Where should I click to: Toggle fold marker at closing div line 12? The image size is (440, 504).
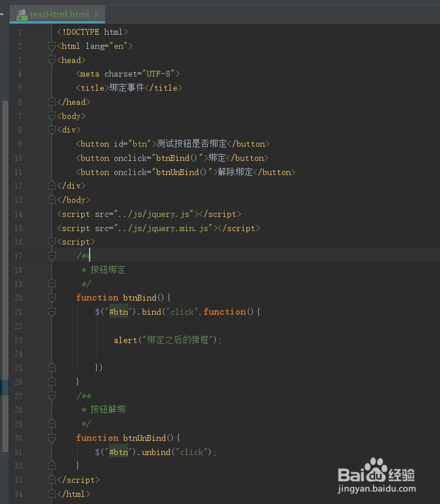coord(51,186)
